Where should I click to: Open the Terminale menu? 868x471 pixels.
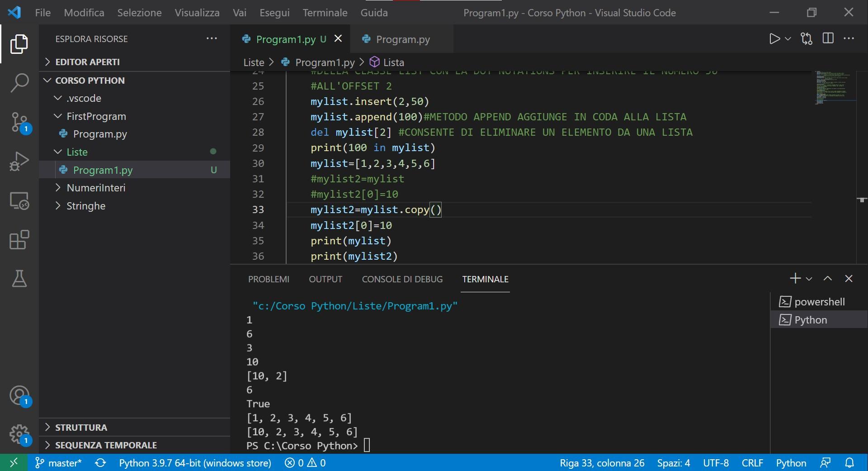(x=325, y=13)
